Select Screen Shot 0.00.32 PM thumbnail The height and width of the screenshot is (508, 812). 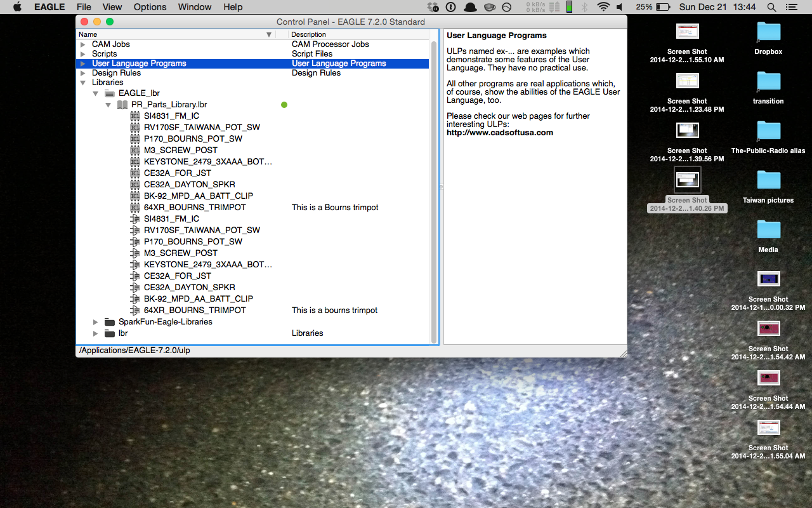pyautogui.click(x=768, y=279)
